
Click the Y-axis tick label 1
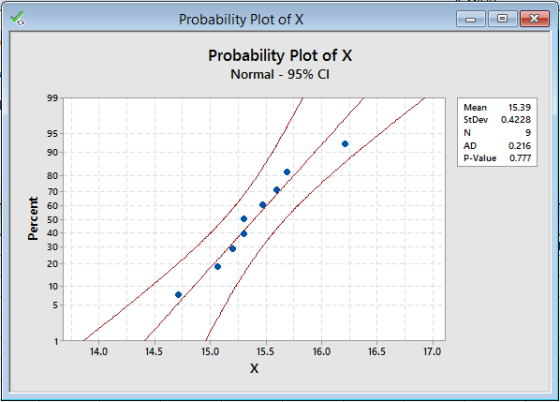[56, 342]
